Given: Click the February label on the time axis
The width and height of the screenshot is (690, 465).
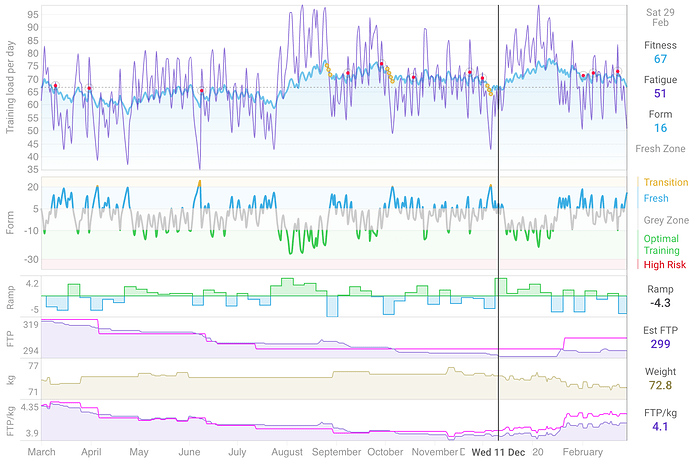Looking at the screenshot, I should [x=583, y=452].
